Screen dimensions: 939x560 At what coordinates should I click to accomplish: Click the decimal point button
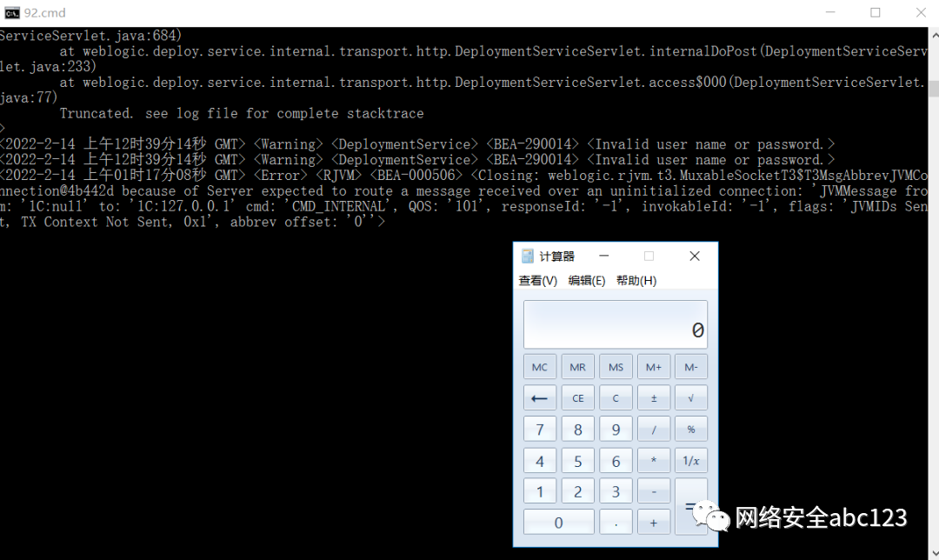[616, 523]
